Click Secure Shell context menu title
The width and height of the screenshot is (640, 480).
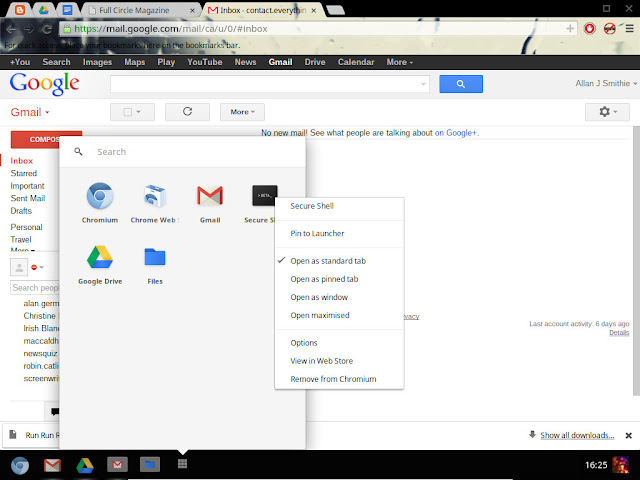pyautogui.click(x=312, y=206)
